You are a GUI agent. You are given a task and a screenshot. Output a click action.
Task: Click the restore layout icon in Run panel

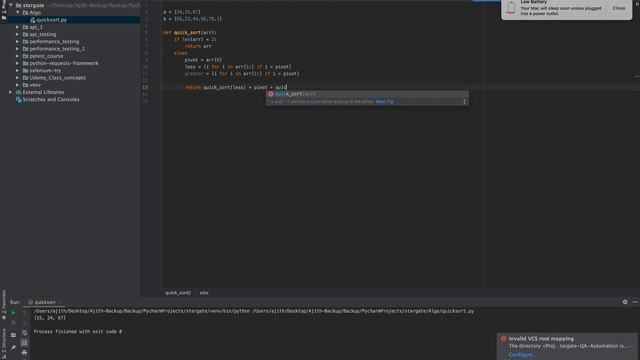[x=13, y=335]
